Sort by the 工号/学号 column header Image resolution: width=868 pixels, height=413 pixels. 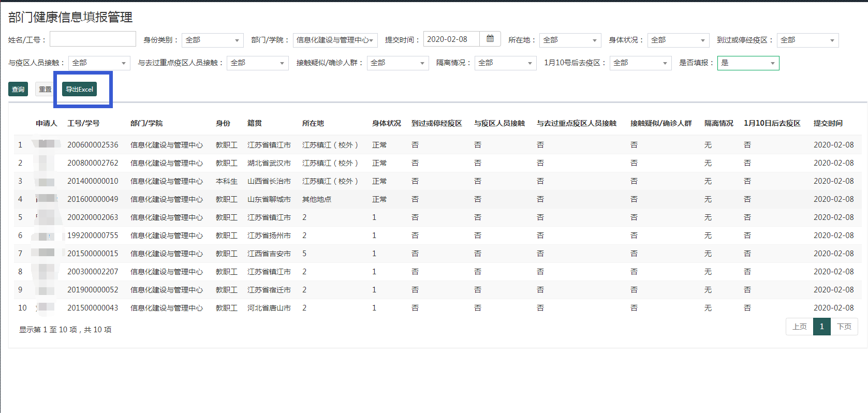83,123
